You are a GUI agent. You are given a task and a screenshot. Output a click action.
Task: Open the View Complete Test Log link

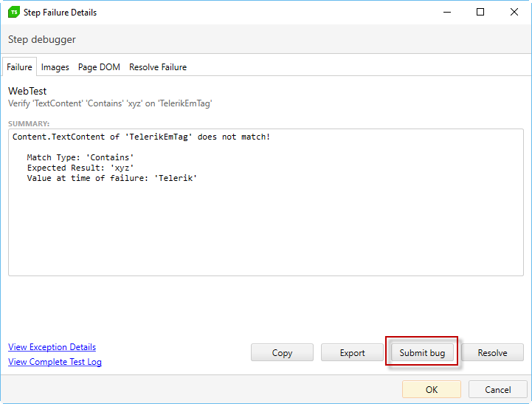tap(55, 362)
